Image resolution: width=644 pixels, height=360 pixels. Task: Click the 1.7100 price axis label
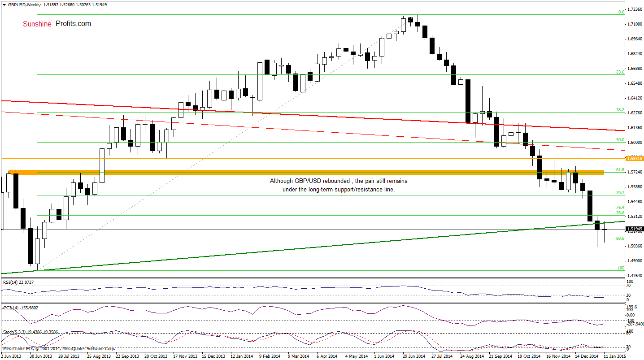coord(635,24)
